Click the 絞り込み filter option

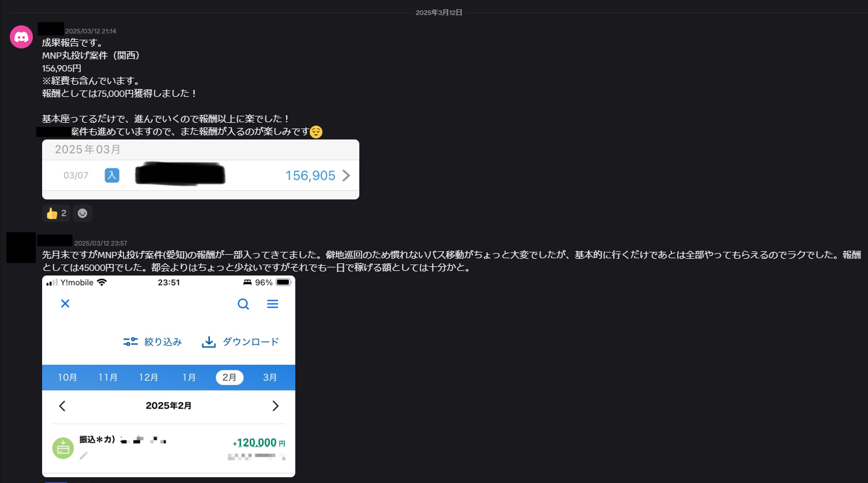tap(153, 342)
